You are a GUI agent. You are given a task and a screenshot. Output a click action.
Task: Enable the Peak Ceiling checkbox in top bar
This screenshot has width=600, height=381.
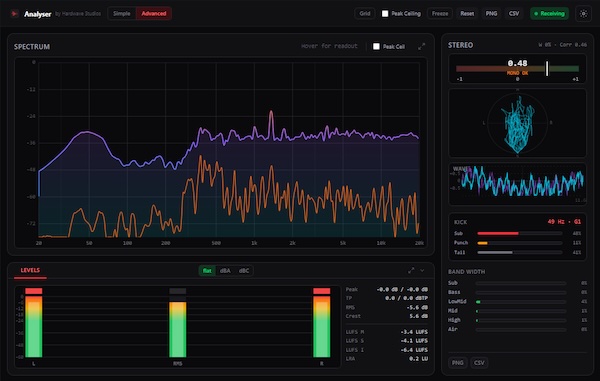click(x=385, y=14)
